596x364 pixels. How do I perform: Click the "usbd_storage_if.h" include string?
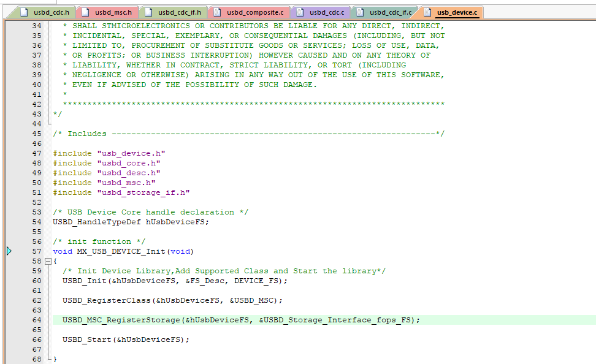tap(143, 192)
